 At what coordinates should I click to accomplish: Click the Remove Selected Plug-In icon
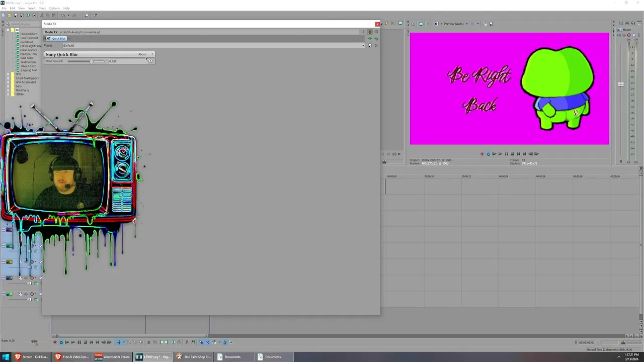point(376,38)
